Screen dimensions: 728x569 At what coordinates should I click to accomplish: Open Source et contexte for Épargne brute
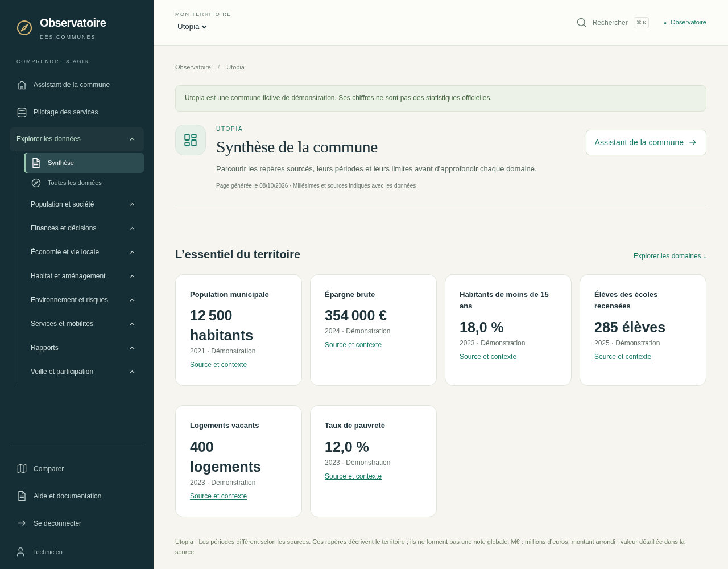point(353,345)
